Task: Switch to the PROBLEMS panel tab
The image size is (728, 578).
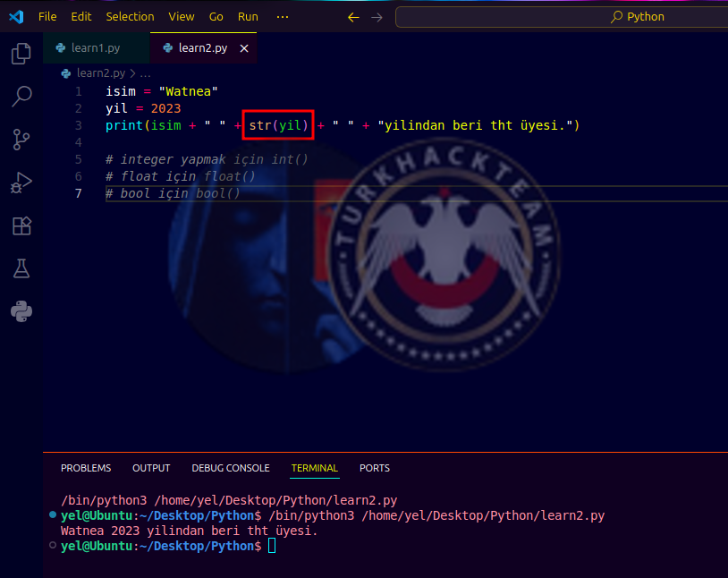Action: tap(86, 468)
